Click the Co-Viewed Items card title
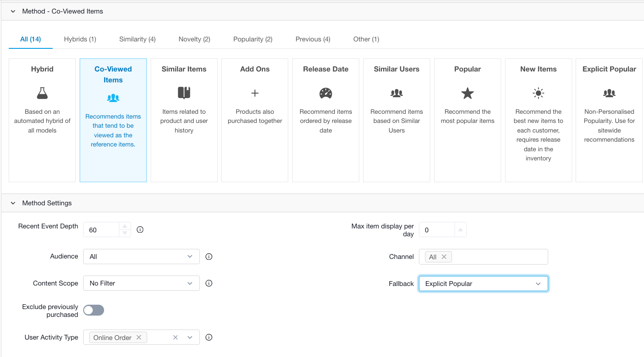Image resolution: width=644 pixels, height=357 pixels. [x=113, y=75]
